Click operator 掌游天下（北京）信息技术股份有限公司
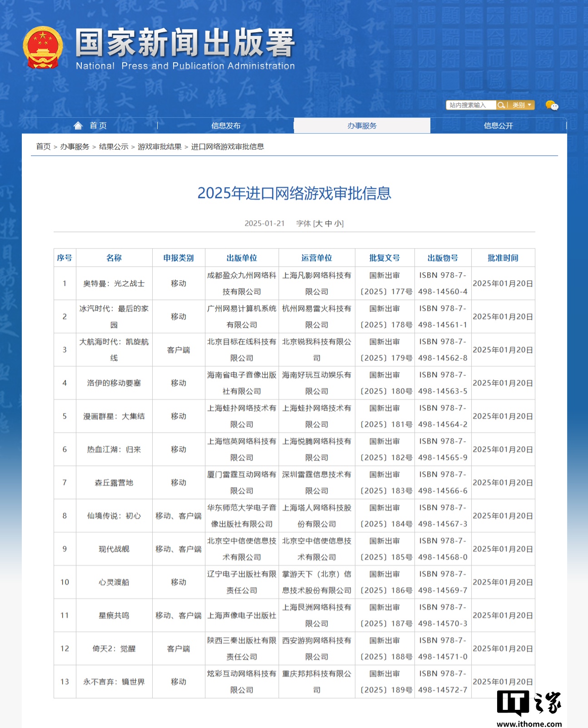The image size is (588, 728). (x=317, y=582)
